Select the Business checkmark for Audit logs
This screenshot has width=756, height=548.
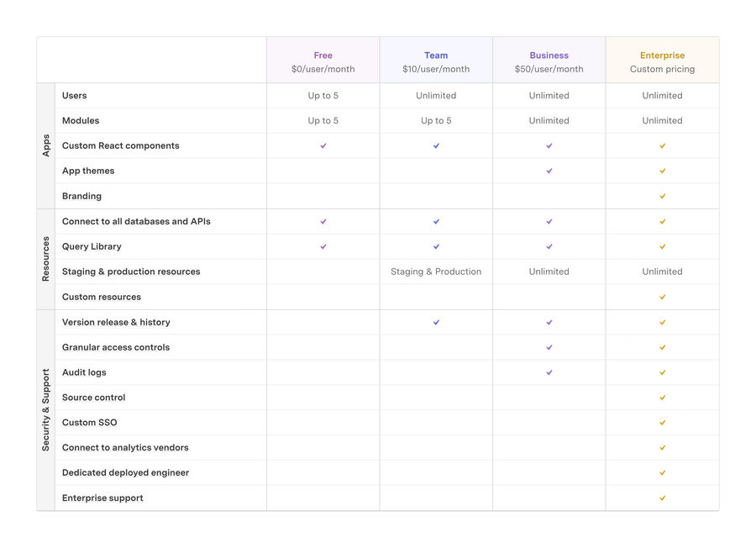point(549,372)
